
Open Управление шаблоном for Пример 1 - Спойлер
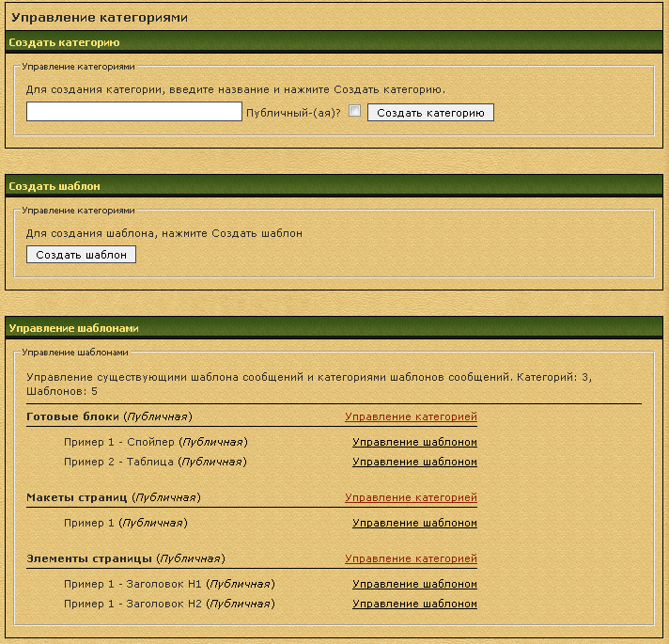pyautogui.click(x=414, y=442)
